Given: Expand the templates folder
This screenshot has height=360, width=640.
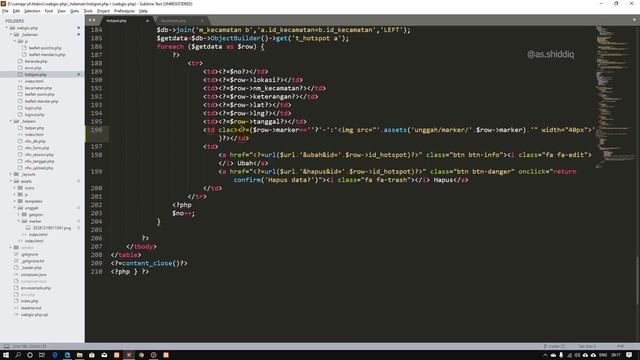Looking at the screenshot, I should click(15, 201).
